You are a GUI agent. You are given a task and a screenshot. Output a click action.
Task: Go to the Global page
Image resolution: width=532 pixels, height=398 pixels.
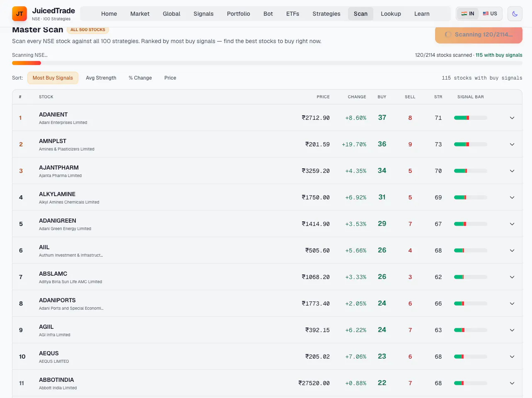172,14
